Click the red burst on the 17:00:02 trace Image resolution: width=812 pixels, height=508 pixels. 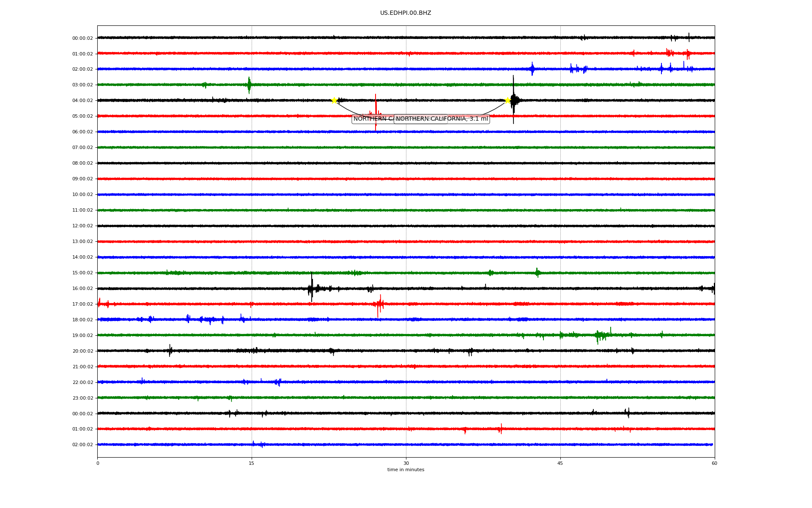coord(379,304)
